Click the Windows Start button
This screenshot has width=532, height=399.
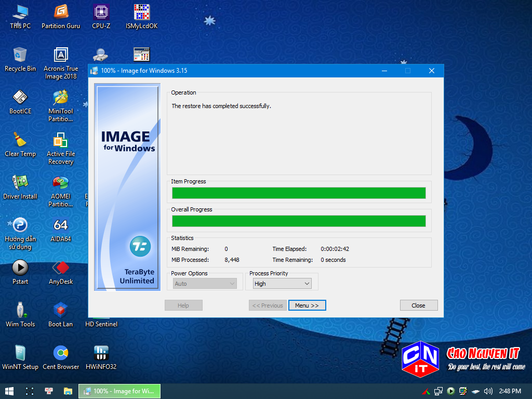point(9,391)
